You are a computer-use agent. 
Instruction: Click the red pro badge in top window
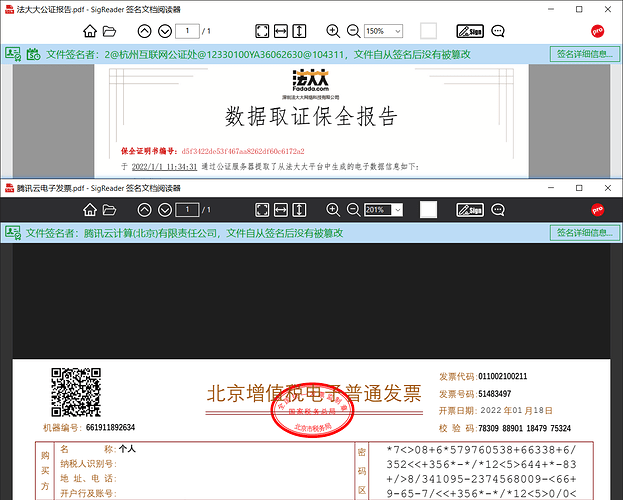[598, 31]
